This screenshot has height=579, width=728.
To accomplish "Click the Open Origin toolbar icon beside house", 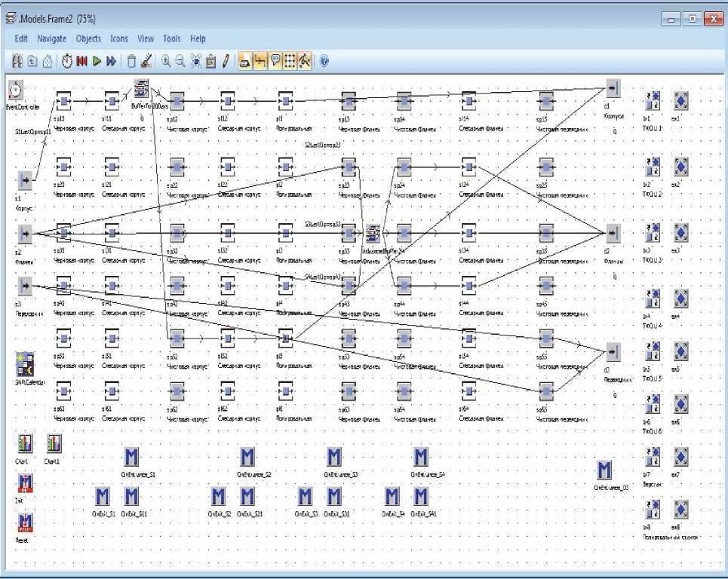I will (x=32, y=61).
